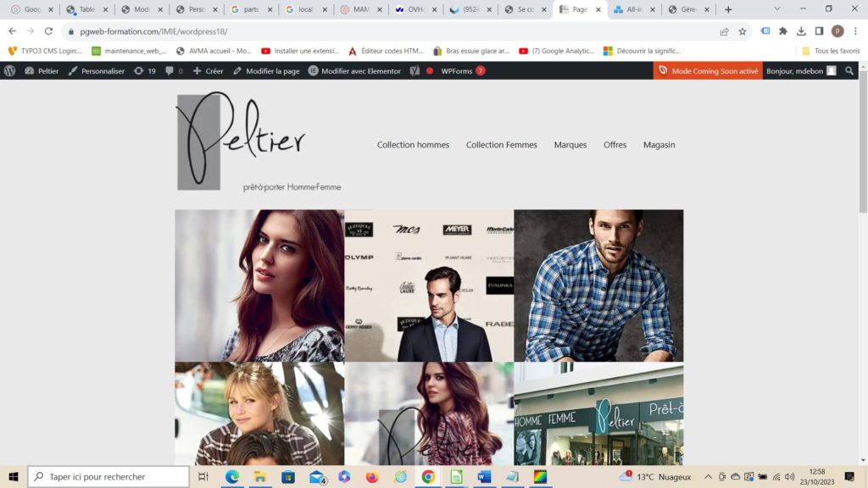Click the share page icon in address bar
This screenshot has width=868, height=488.
724,31
